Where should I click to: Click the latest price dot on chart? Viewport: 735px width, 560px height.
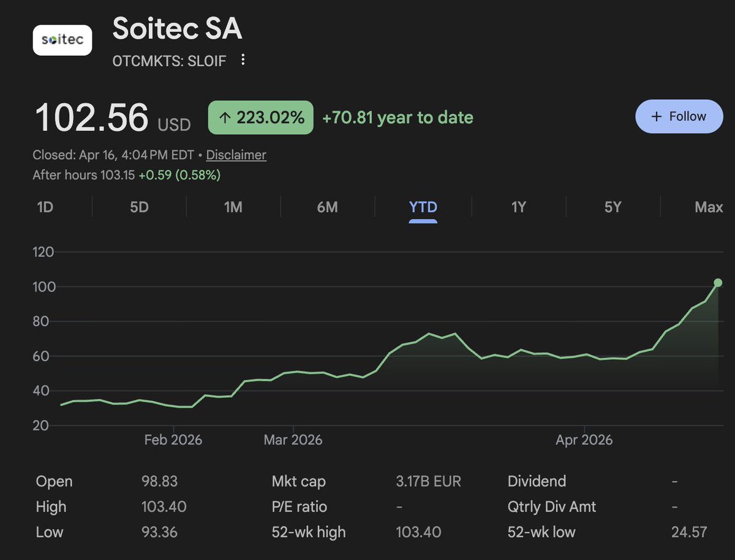click(718, 283)
